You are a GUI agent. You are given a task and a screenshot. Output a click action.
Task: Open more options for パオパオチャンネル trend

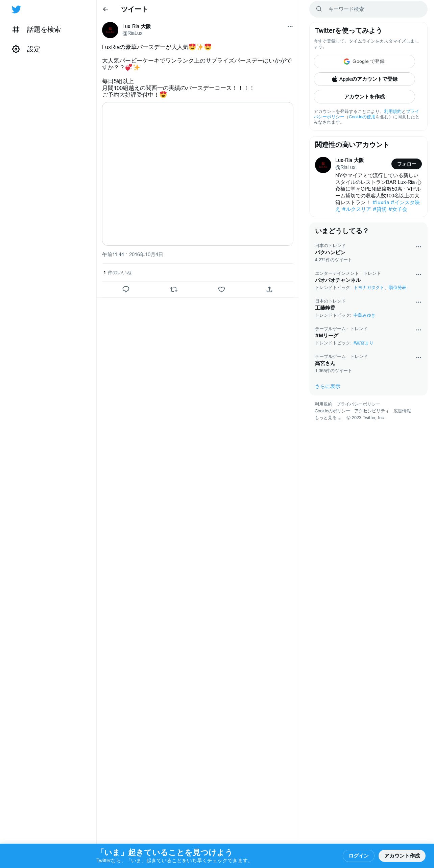coord(418,274)
